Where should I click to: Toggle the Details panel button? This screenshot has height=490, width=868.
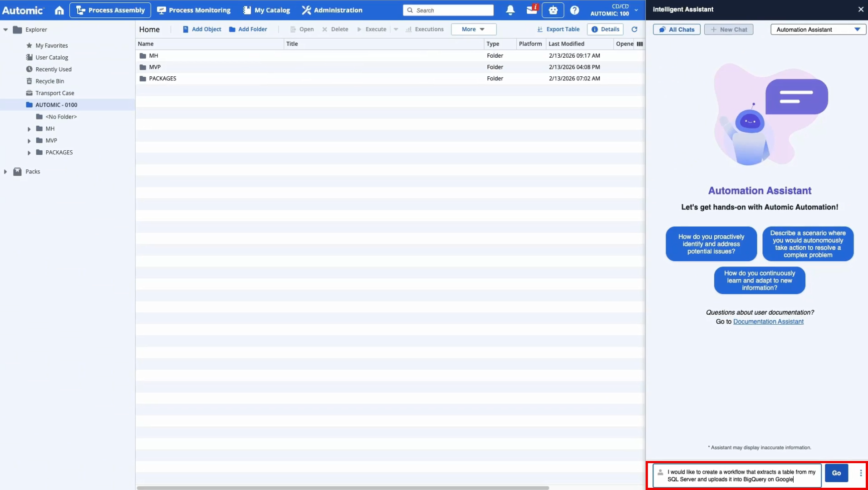tap(605, 29)
